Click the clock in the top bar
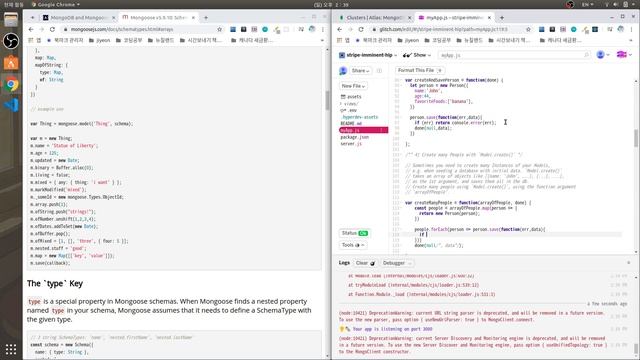The image size is (640, 360). [331, 4]
